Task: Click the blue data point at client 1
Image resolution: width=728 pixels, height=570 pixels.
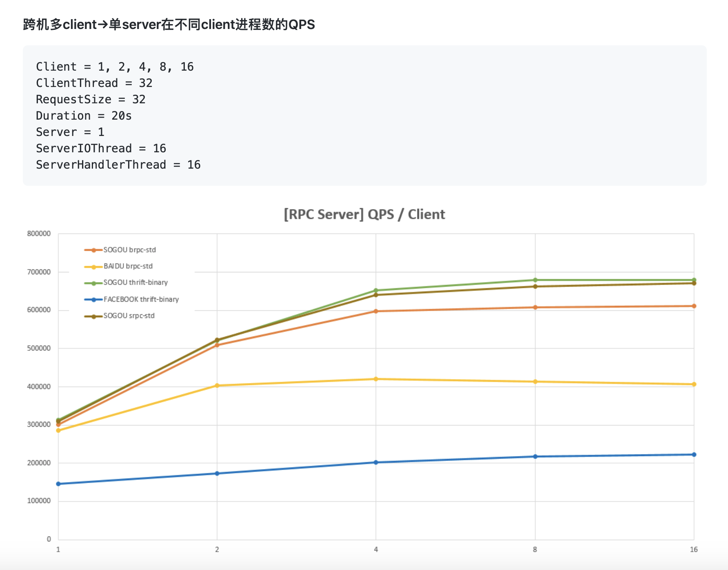Action: click(58, 483)
